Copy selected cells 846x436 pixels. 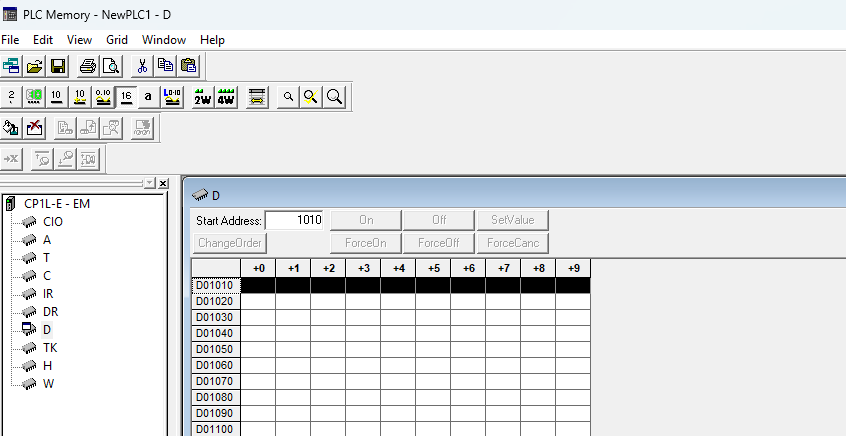coord(165,66)
